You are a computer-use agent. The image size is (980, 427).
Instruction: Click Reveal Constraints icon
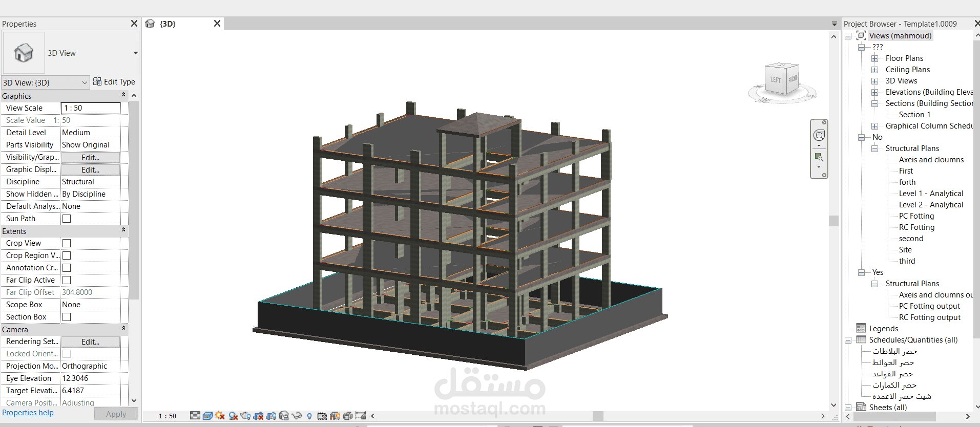[x=361, y=416]
